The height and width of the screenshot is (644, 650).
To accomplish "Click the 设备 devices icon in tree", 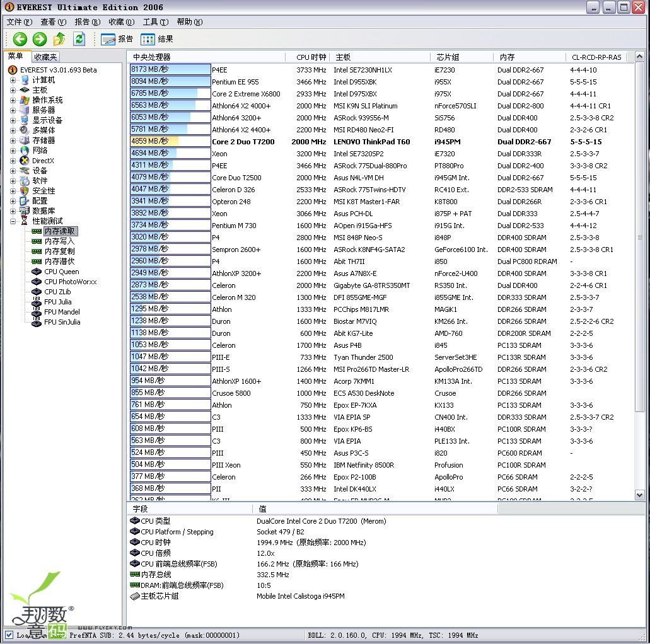I will click(25, 170).
